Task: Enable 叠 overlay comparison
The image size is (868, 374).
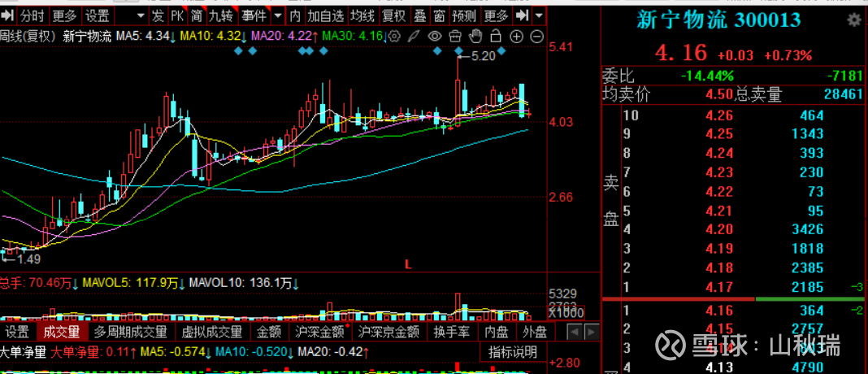Action: click(x=419, y=15)
